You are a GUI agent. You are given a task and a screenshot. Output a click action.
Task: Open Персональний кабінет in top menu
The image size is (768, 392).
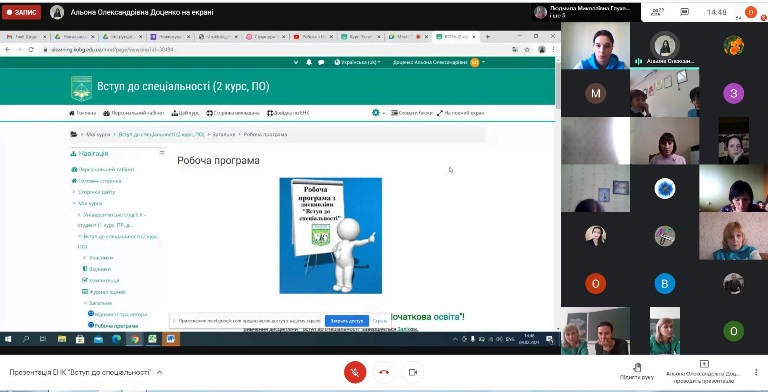point(134,113)
